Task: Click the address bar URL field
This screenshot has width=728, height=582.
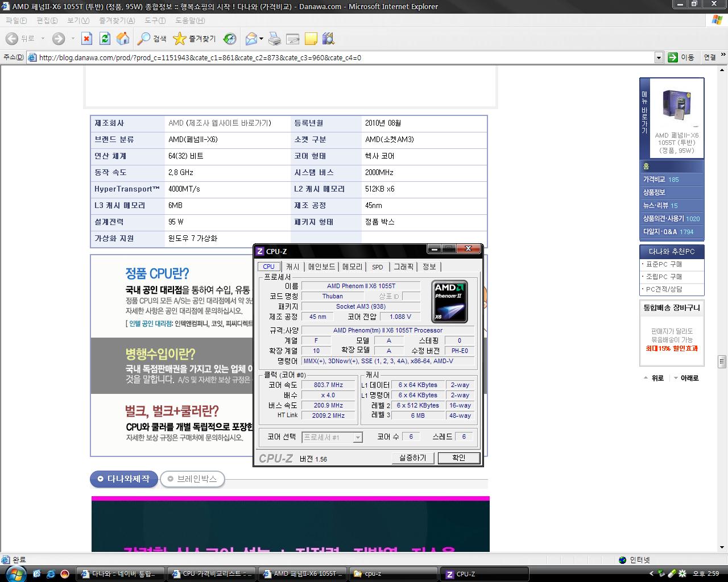Action: click(x=345, y=57)
